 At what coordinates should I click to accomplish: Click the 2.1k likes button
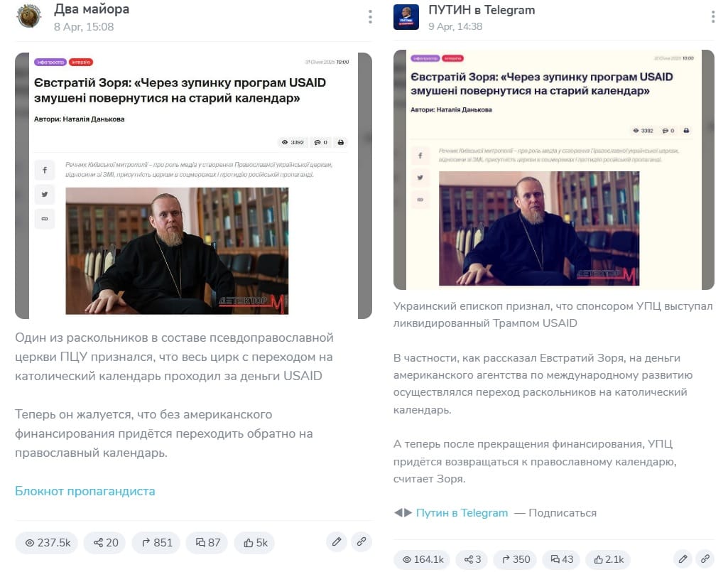(x=608, y=559)
